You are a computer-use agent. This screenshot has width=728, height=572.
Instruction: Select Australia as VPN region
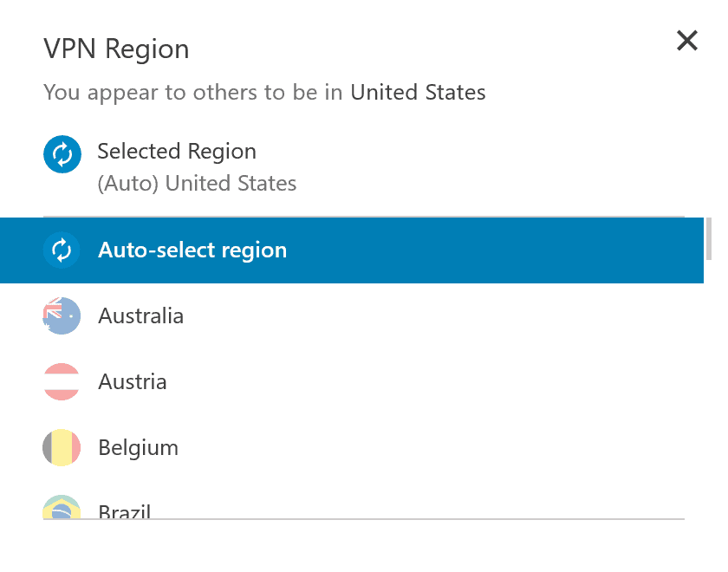tap(141, 315)
